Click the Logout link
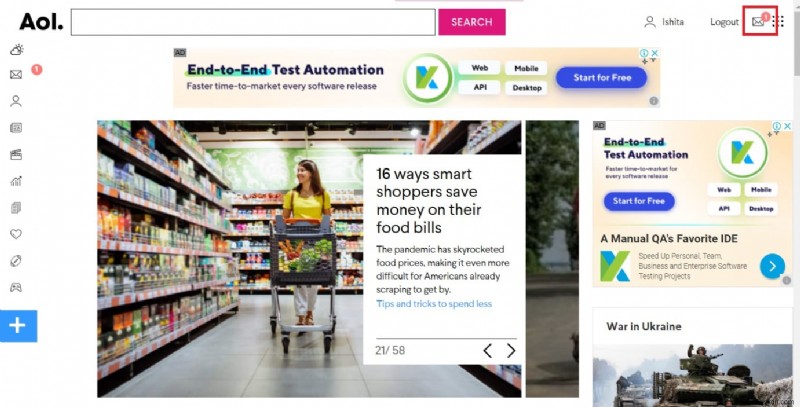Viewport: 800px width, 407px height. (x=724, y=22)
